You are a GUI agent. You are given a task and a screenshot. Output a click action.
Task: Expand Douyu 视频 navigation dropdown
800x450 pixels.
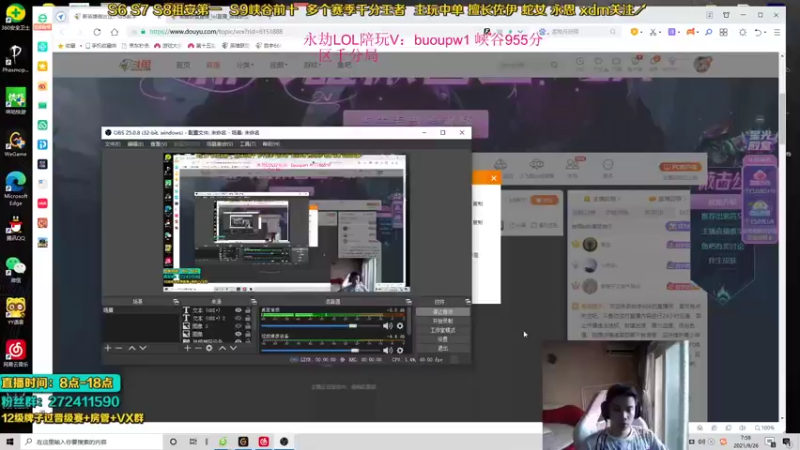(277, 65)
